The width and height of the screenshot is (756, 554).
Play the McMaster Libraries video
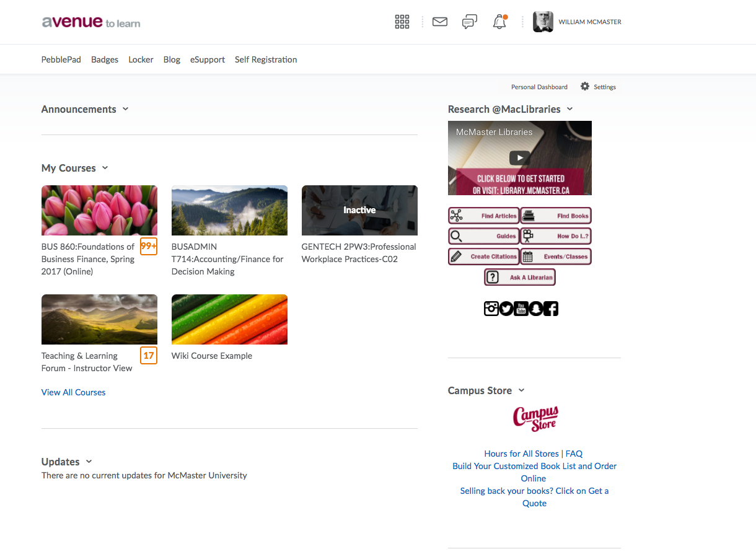[x=520, y=158]
